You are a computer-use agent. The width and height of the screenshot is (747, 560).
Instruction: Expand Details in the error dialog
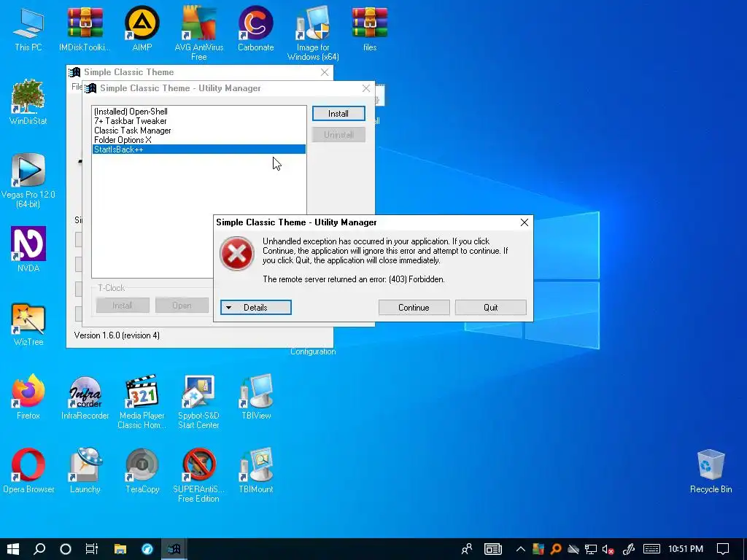[x=256, y=307]
